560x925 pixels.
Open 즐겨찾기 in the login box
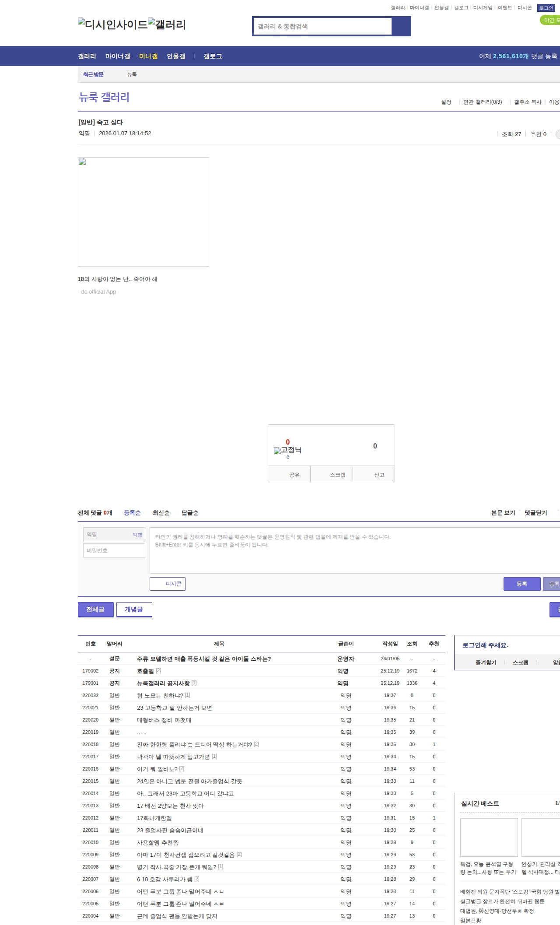click(486, 662)
